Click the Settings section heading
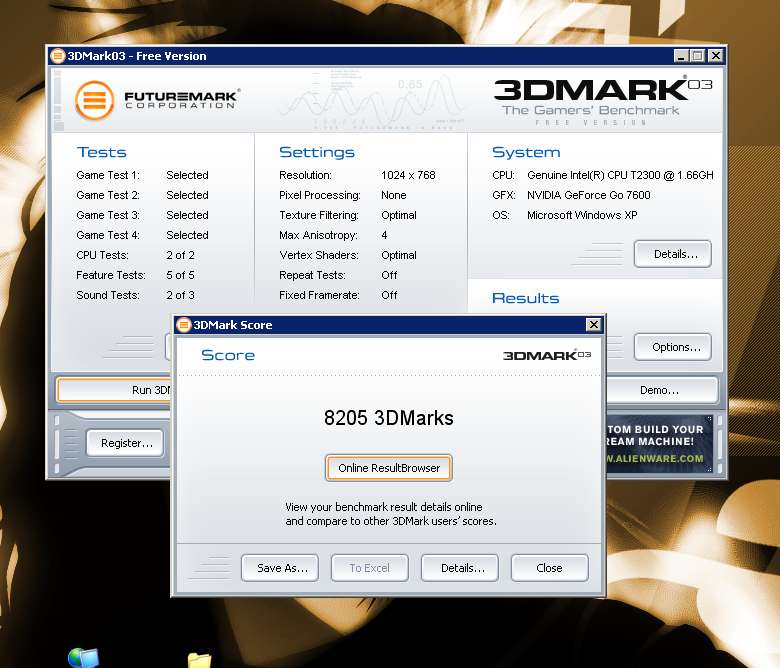This screenshot has width=780, height=668. tap(317, 152)
